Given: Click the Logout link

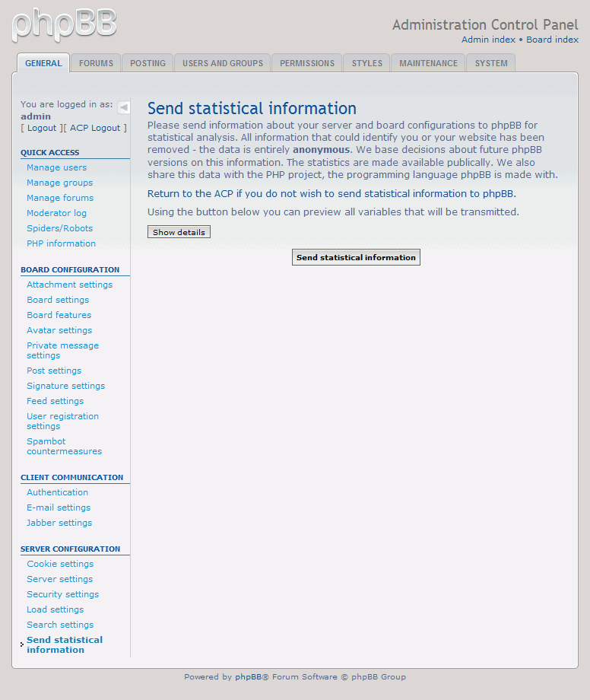Looking at the screenshot, I should pos(42,128).
